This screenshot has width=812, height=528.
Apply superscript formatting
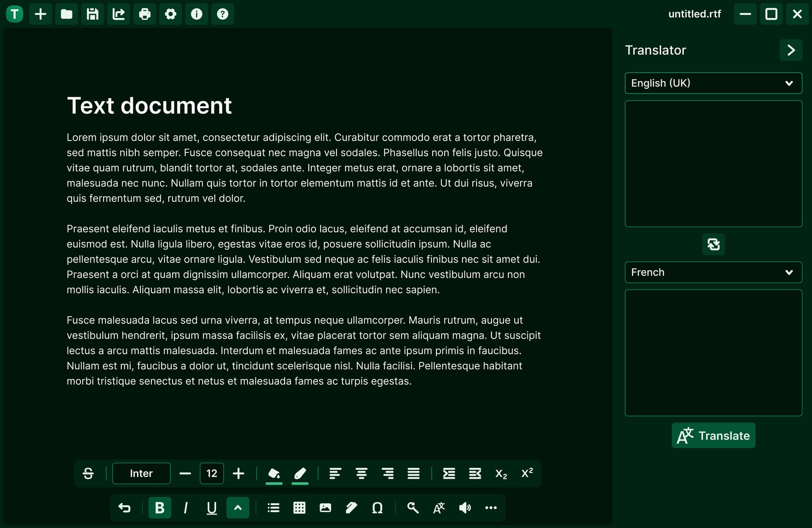pos(527,473)
